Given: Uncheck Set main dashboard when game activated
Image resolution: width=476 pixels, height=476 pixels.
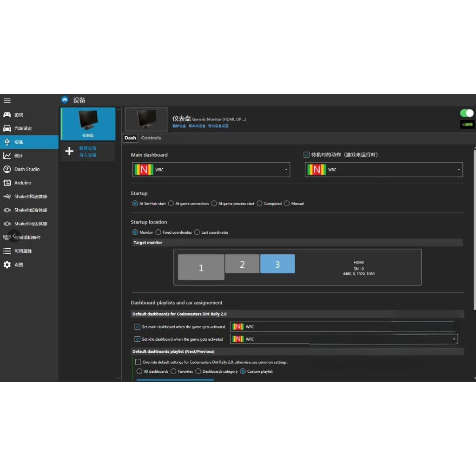Looking at the screenshot, I should pyautogui.click(x=137, y=327).
